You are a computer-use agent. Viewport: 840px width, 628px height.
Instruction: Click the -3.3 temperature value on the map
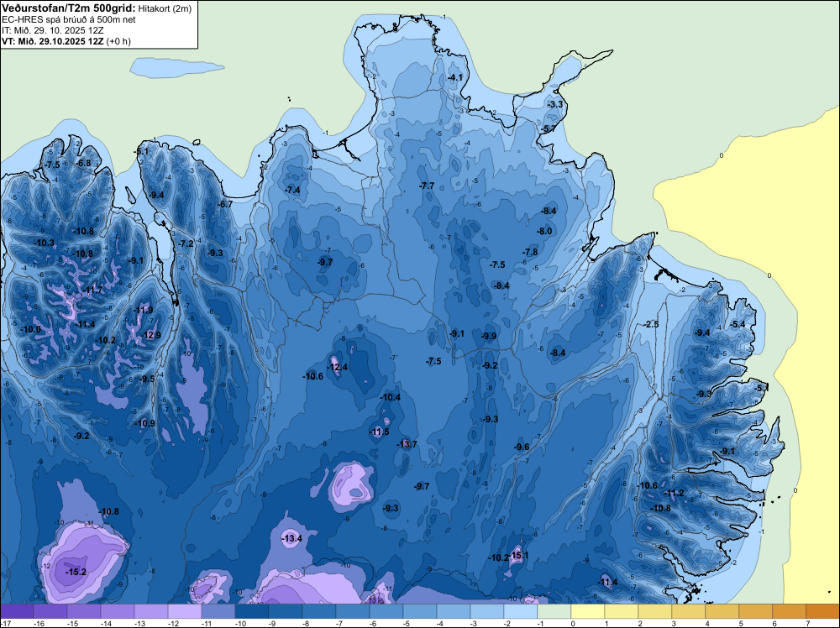555,104
